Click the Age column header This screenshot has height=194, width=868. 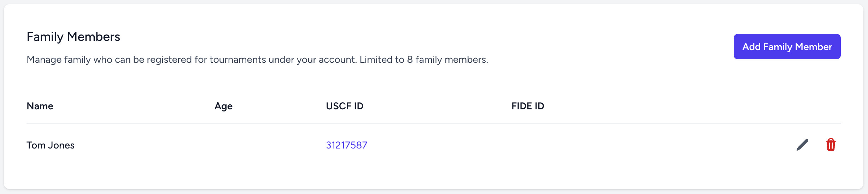[223, 106]
